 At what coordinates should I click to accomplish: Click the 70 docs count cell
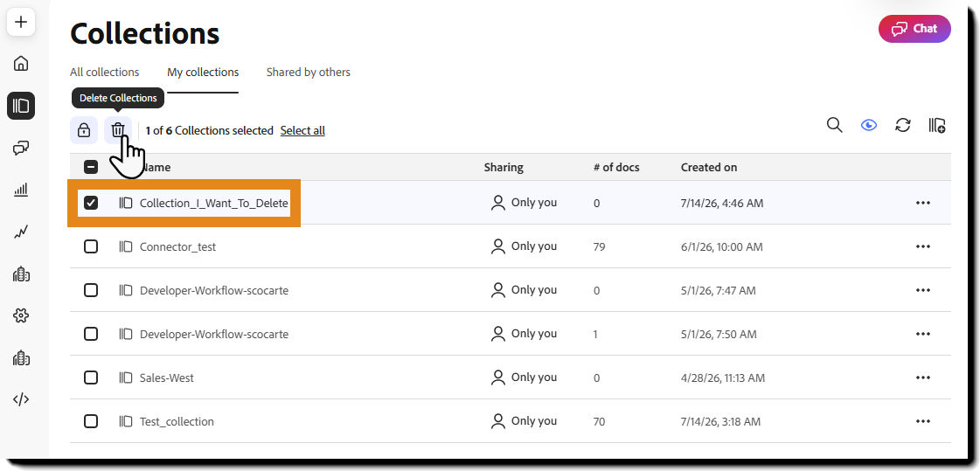[x=599, y=422]
